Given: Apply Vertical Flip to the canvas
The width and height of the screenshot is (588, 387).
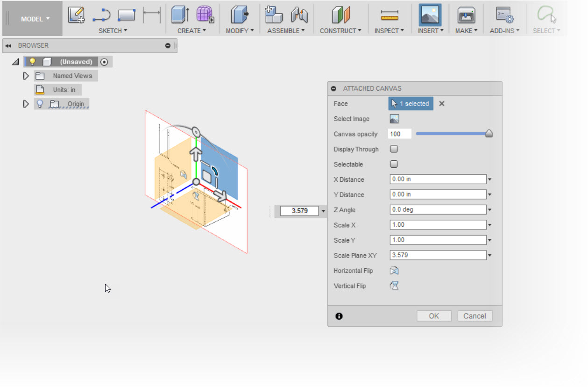Looking at the screenshot, I should point(394,286).
